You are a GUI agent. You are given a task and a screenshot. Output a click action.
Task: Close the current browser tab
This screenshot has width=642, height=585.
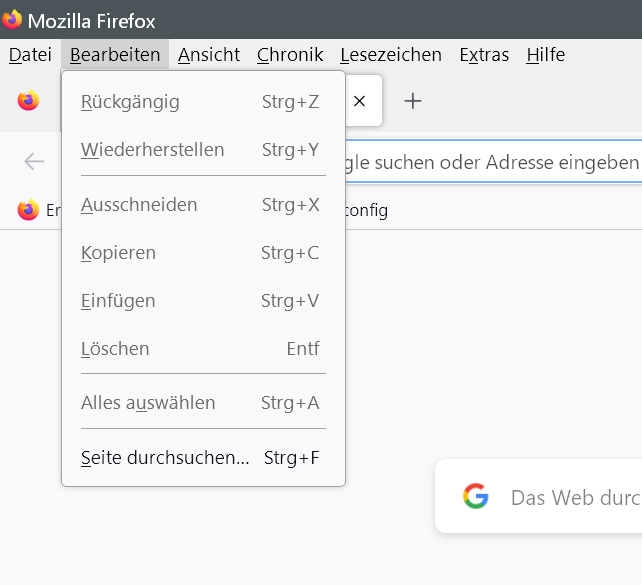click(360, 100)
